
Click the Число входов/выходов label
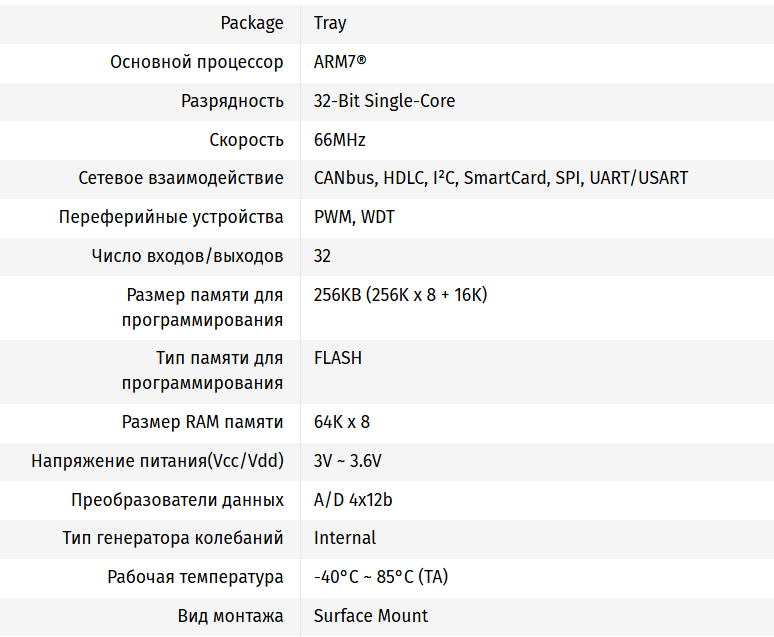tap(187, 256)
